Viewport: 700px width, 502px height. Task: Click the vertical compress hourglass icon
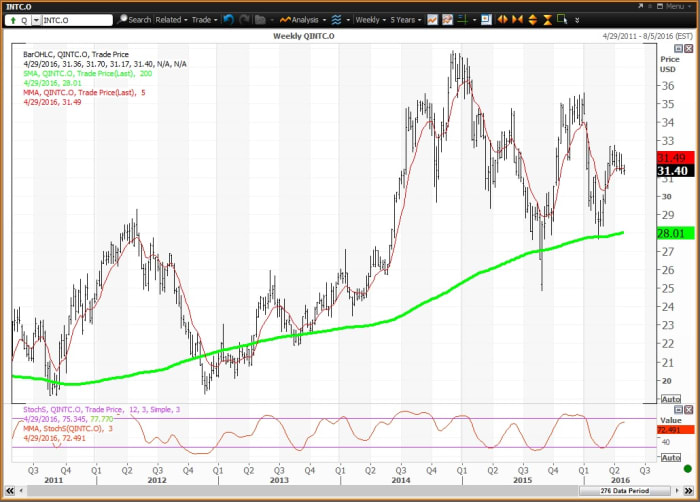tap(547, 19)
